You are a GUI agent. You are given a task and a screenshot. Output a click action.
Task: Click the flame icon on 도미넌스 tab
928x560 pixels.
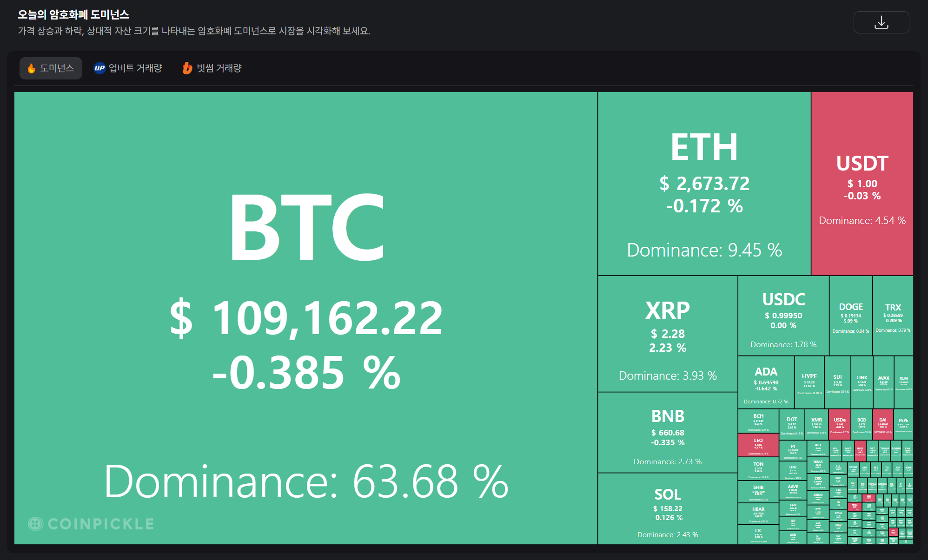tap(32, 68)
